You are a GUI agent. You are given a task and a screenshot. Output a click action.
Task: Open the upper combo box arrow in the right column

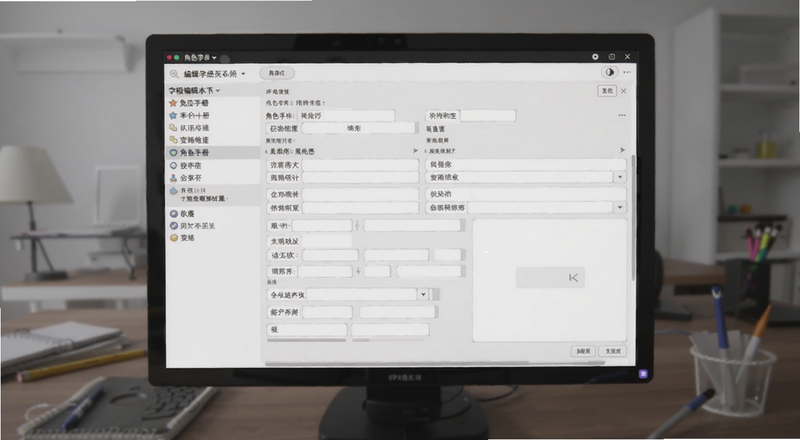click(620, 177)
